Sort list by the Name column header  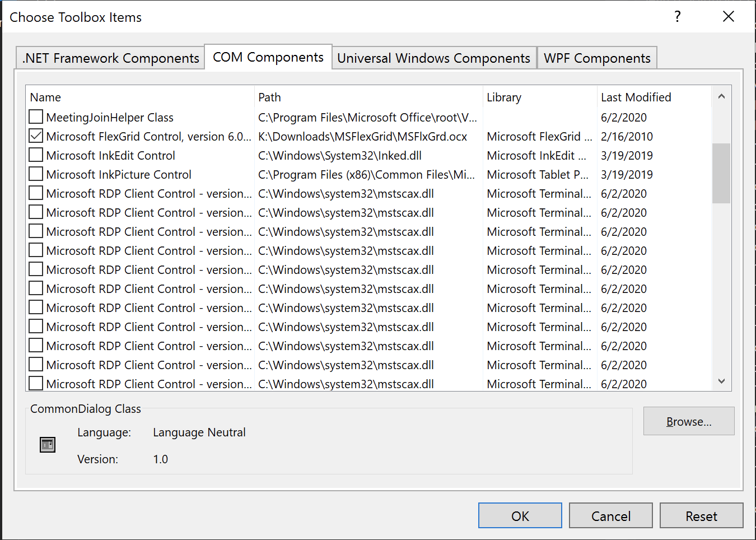pyautogui.click(x=140, y=97)
